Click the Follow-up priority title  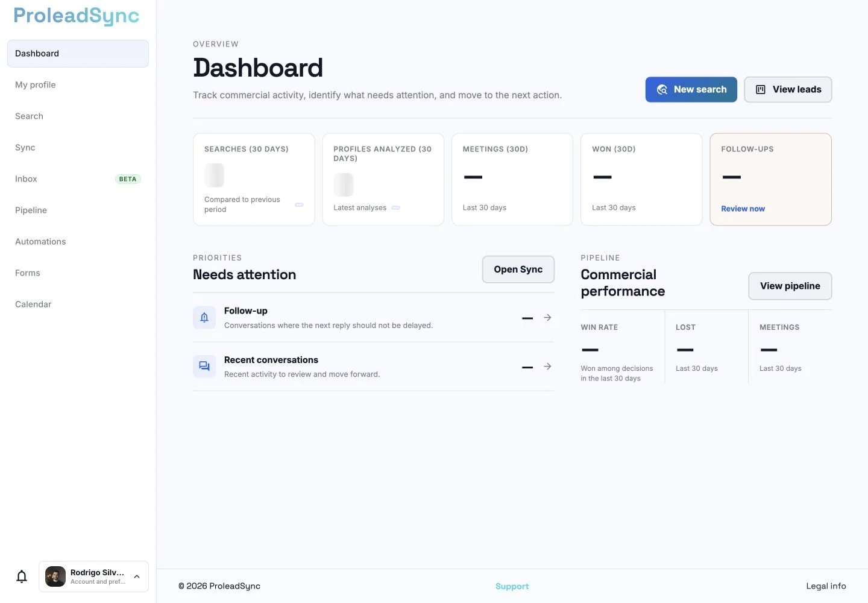[x=246, y=311]
